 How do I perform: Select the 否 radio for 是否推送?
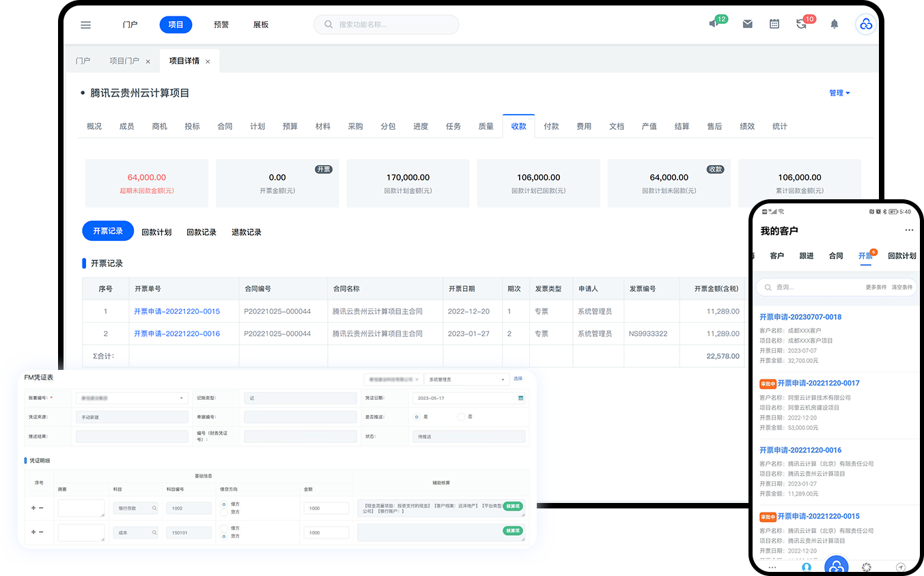coord(461,416)
